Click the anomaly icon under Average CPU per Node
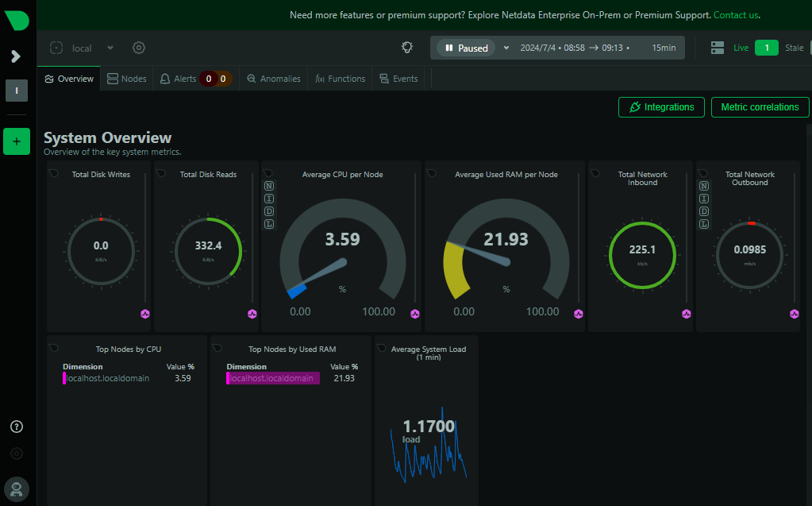The image size is (812, 506). pos(415,314)
